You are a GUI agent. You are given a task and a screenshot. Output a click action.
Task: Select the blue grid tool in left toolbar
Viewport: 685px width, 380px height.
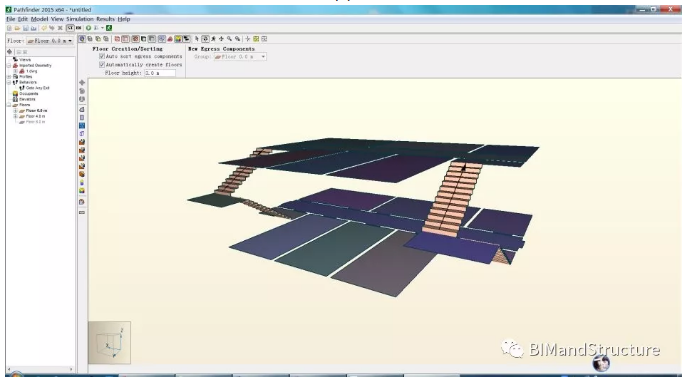click(x=82, y=126)
